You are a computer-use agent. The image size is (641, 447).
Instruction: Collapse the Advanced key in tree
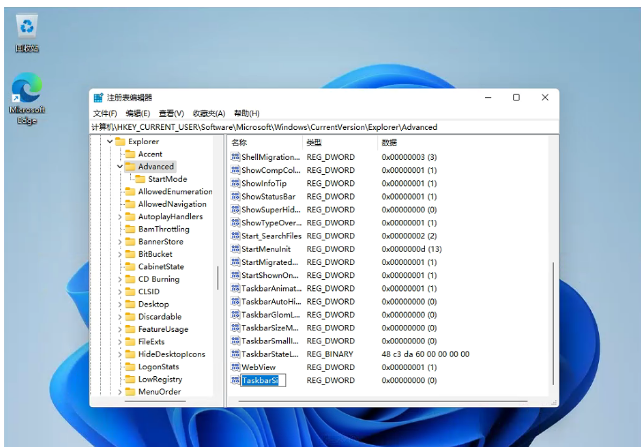(119, 167)
